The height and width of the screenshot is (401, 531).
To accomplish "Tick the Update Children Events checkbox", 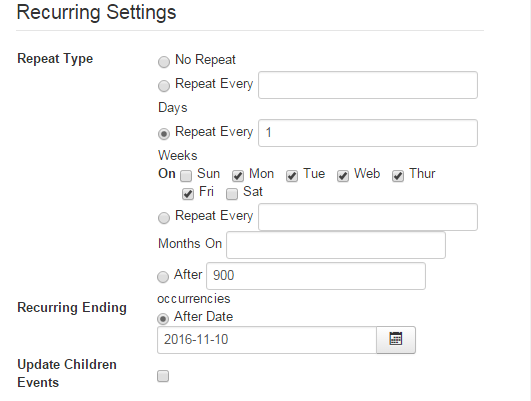I will [x=163, y=376].
